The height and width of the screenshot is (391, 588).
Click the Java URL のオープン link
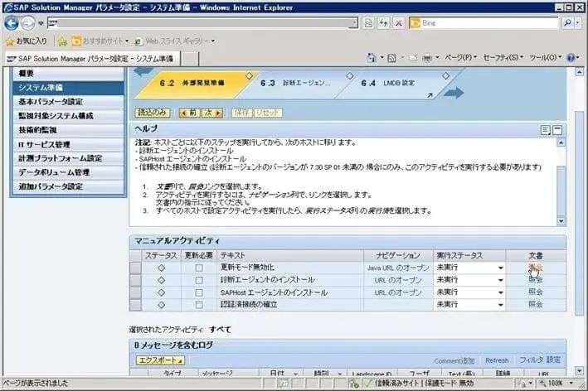tap(398, 268)
